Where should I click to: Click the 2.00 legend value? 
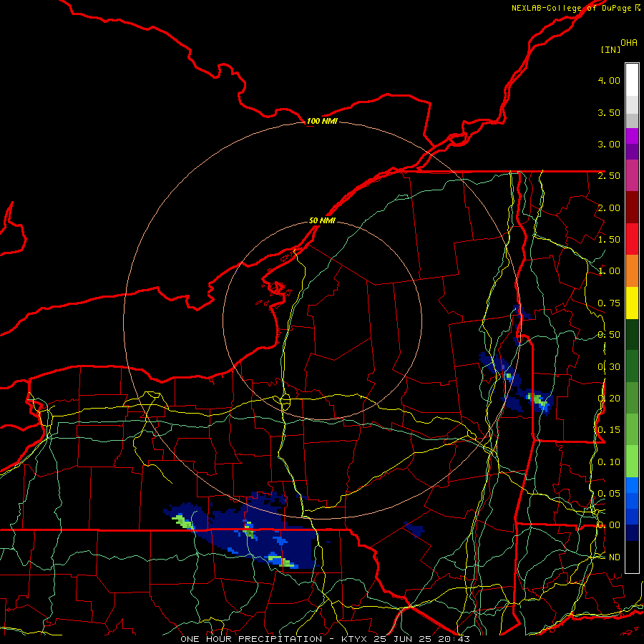tap(609, 208)
